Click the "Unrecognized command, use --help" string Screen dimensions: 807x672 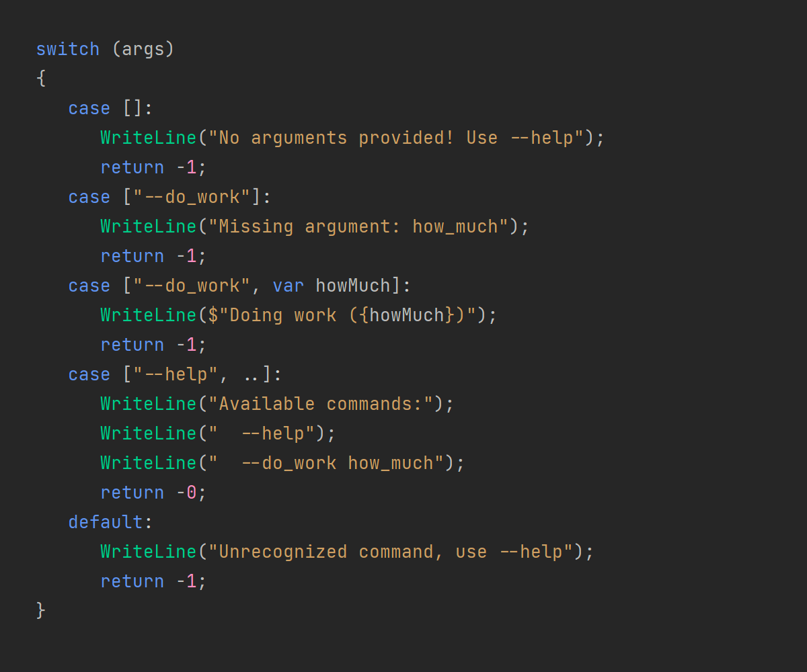[390, 552]
